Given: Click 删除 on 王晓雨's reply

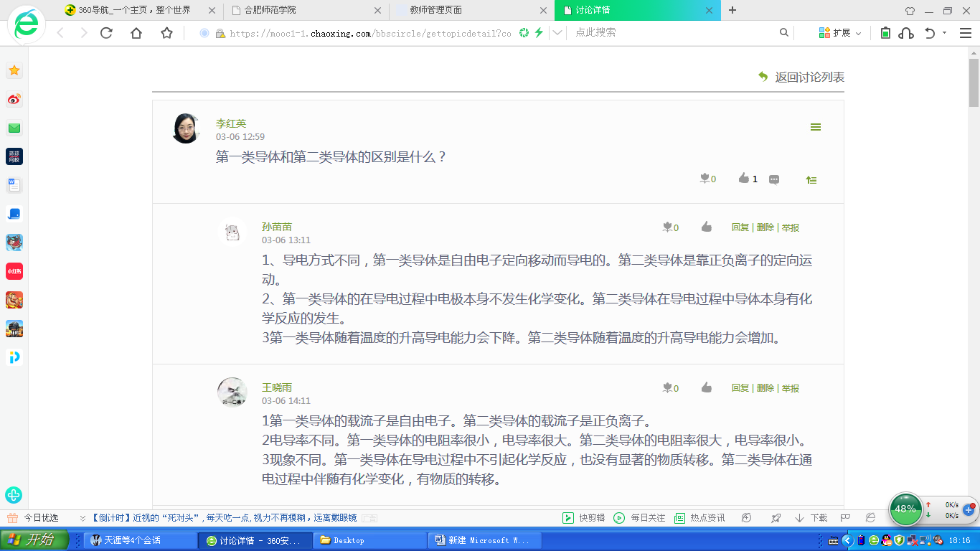Looking at the screenshot, I should coord(765,388).
